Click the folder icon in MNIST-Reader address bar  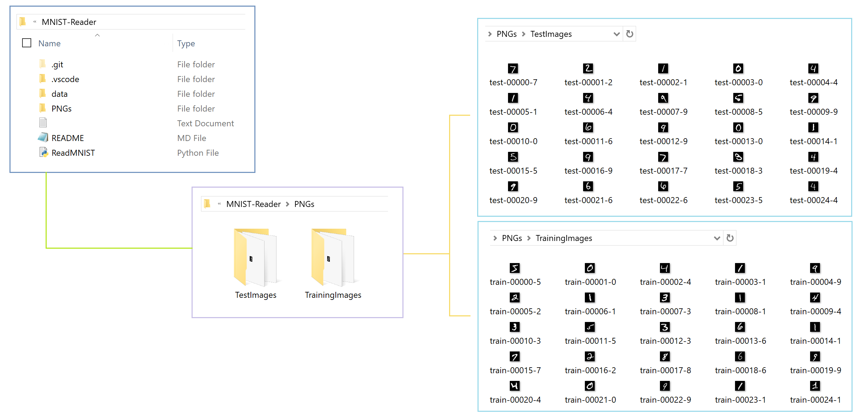pos(22,22)
